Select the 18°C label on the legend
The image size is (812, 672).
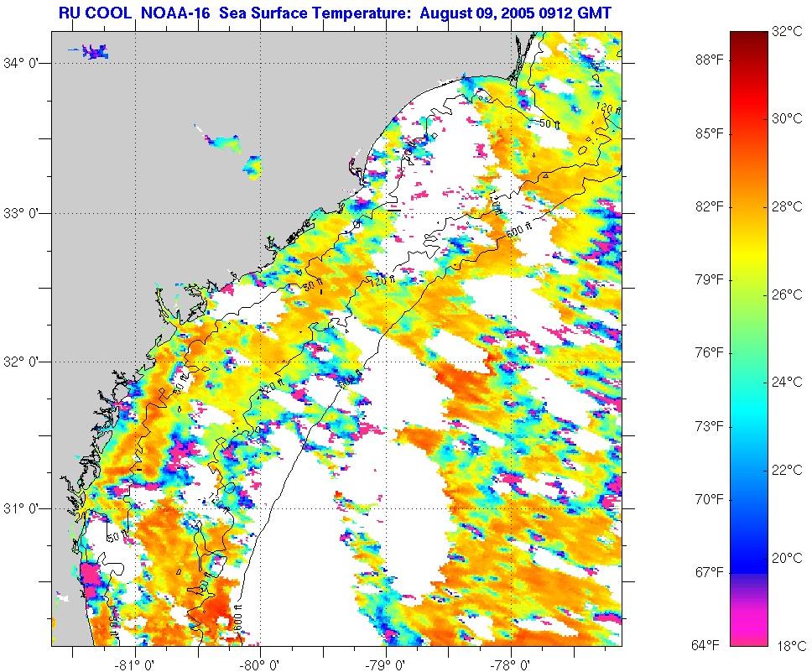tap(787, 646)
